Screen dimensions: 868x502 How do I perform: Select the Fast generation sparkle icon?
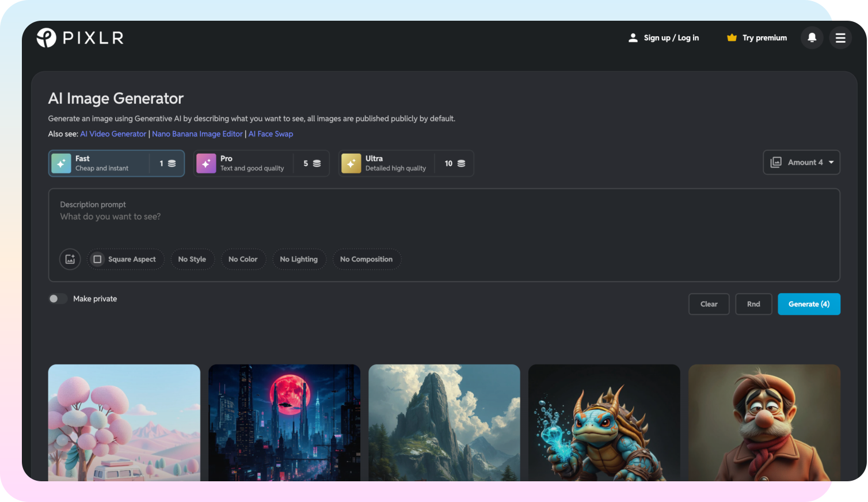tap(61, 163)
